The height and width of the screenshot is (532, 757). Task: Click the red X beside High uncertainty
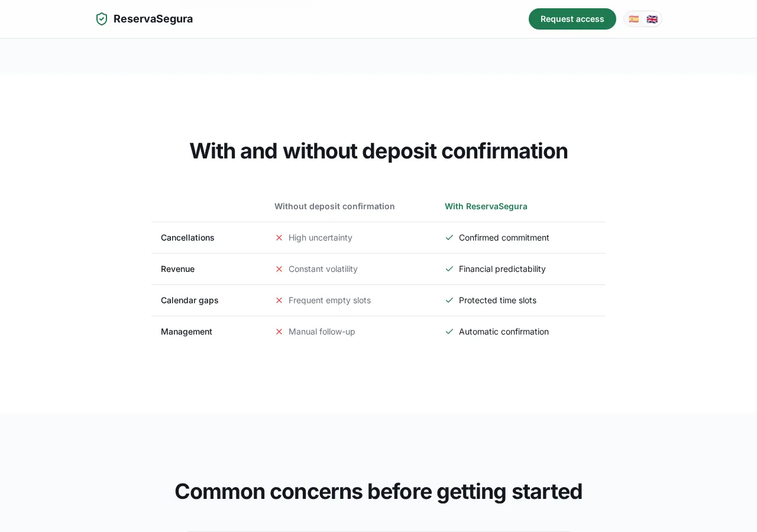pyautogui.click(x=279, y=238)
